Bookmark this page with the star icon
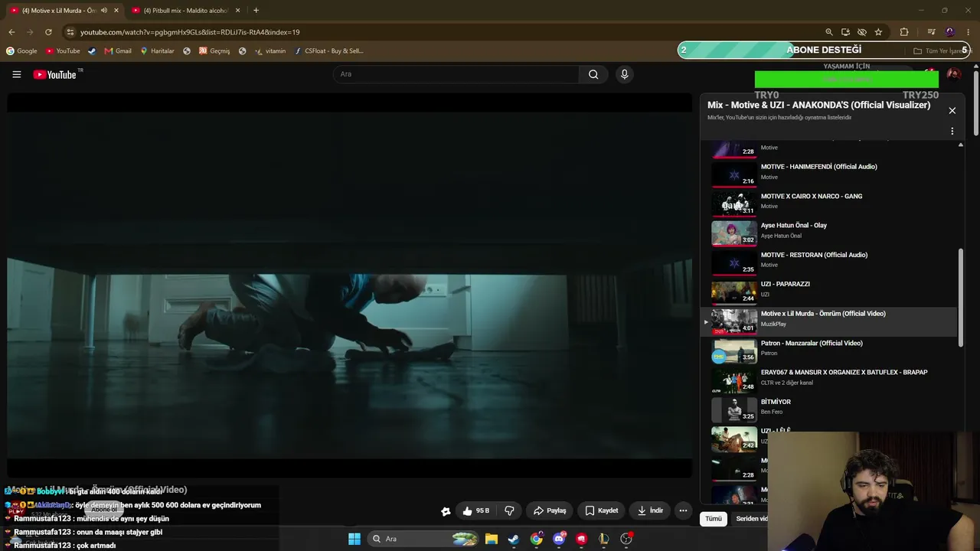 [878, 32]
